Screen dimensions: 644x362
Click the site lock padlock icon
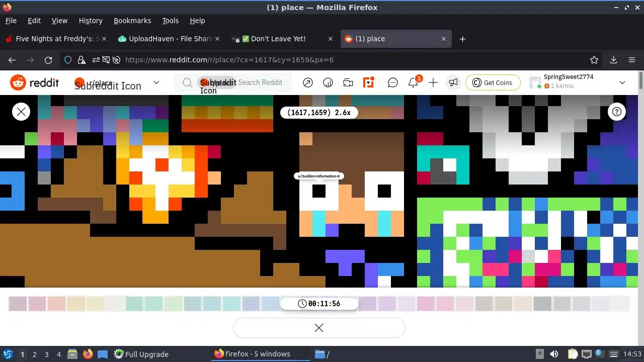pyautogui.click(x=82, y=60)
